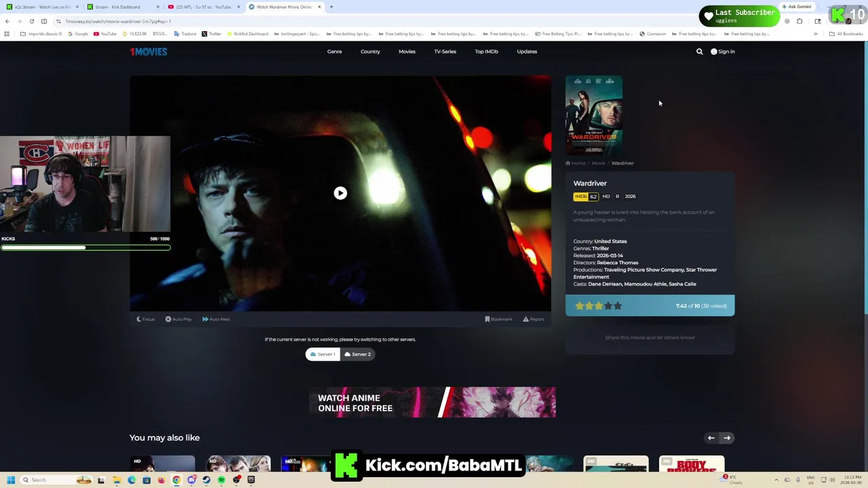The width and height of the screenshot is (868, 488).
Task: Open the Traduire bookmark
Action: point(185,34)
